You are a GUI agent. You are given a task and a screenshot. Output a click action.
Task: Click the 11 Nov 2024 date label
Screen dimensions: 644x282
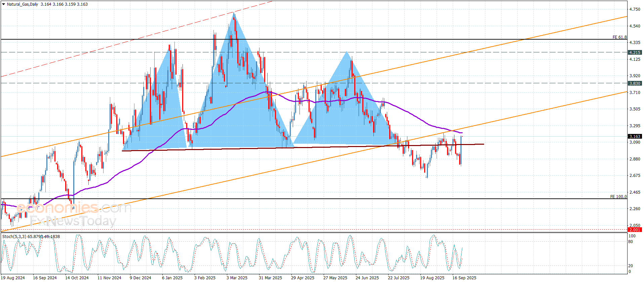(109, 278)
